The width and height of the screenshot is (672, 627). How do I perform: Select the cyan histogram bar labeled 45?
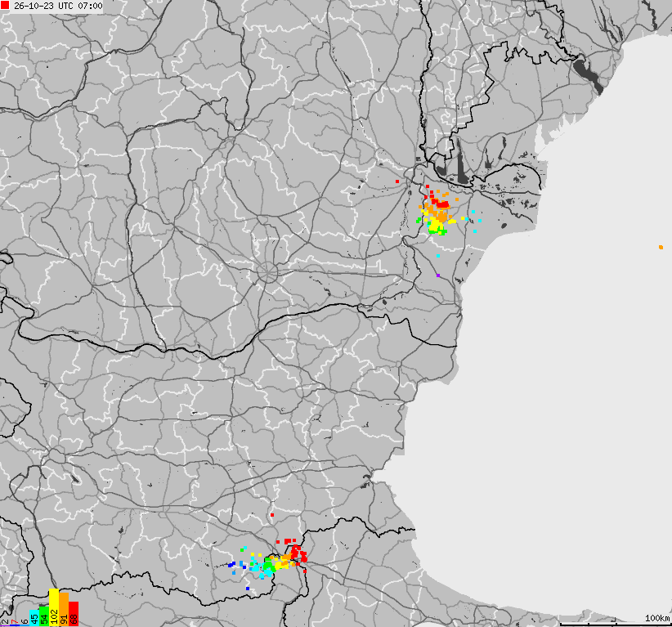click(x=34, y=618)
